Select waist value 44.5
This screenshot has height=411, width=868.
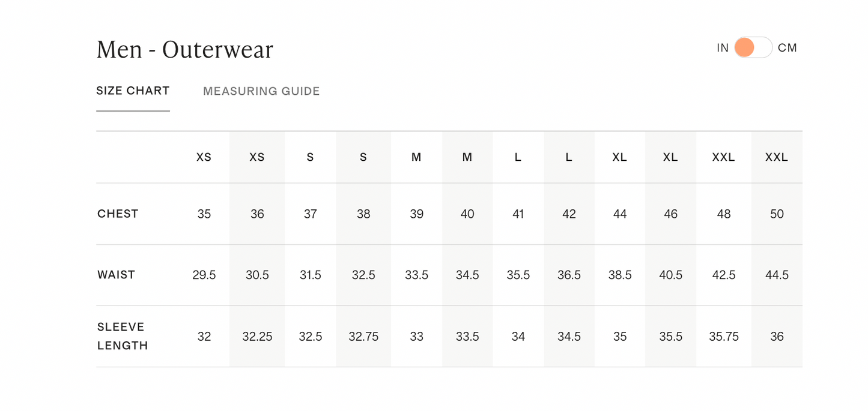pos(777,275)
